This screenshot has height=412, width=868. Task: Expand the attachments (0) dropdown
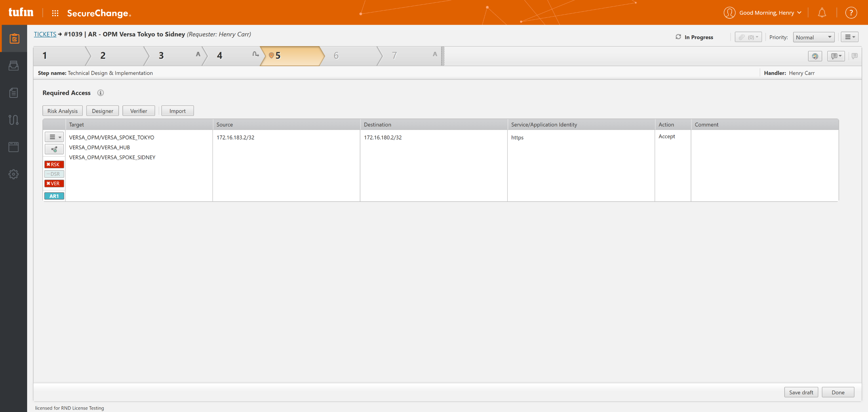(x=748, y=37)
